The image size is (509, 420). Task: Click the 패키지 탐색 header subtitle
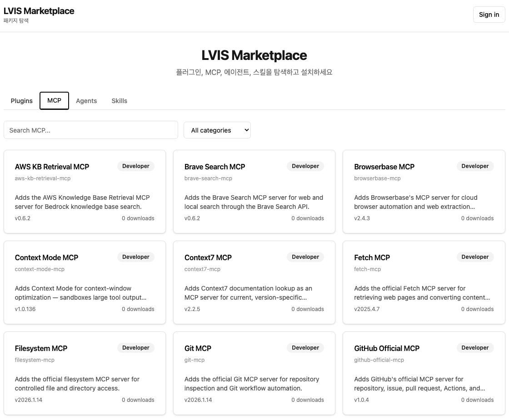(16, 21)
